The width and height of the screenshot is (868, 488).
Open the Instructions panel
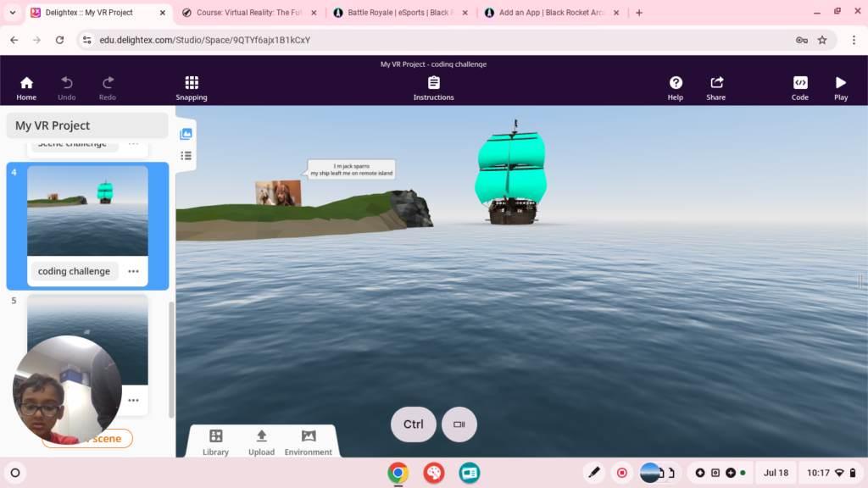click(433, 88)
